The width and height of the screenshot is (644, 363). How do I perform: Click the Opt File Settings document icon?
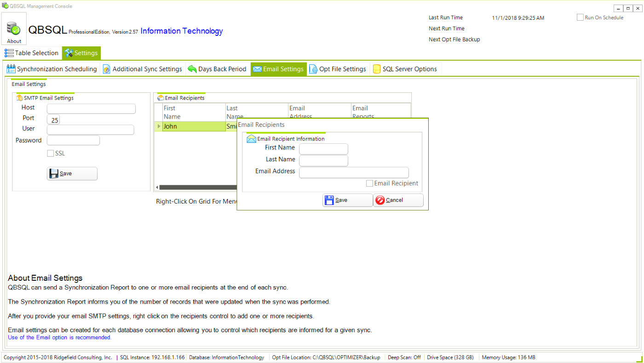pos(313,69)
